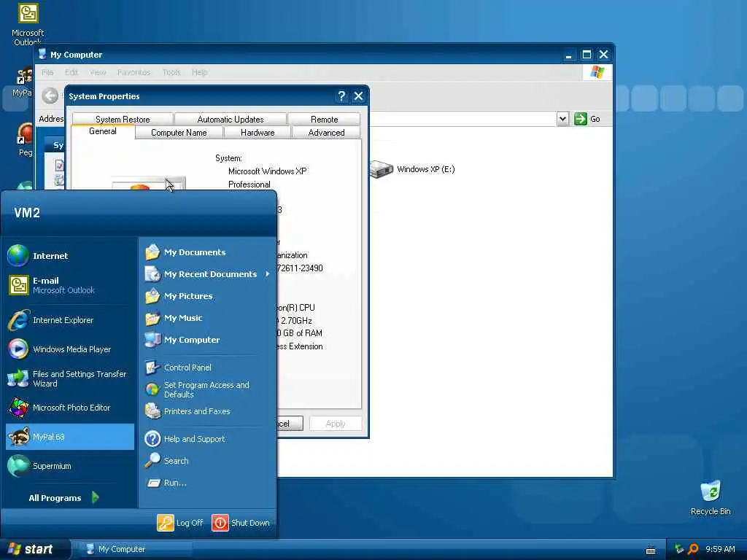Image resolution: width=747 pixels, height=560 pixels.
Task: Click the search magnifier tray icon
Action: coord(694,549)
